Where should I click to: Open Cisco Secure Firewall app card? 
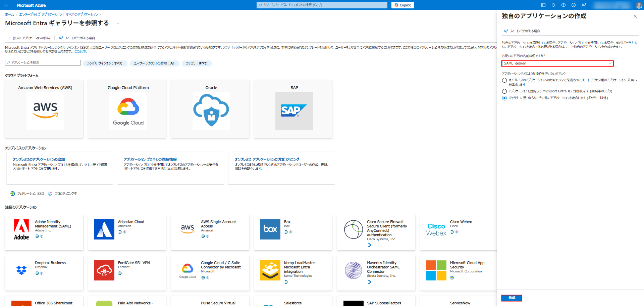point(376,232)
